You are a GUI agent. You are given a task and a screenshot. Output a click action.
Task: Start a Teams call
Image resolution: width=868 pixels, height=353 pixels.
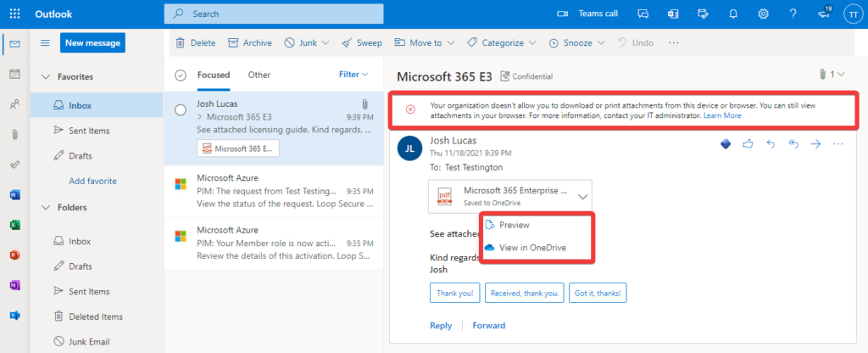pyautogui.click(x=587, y=14)
